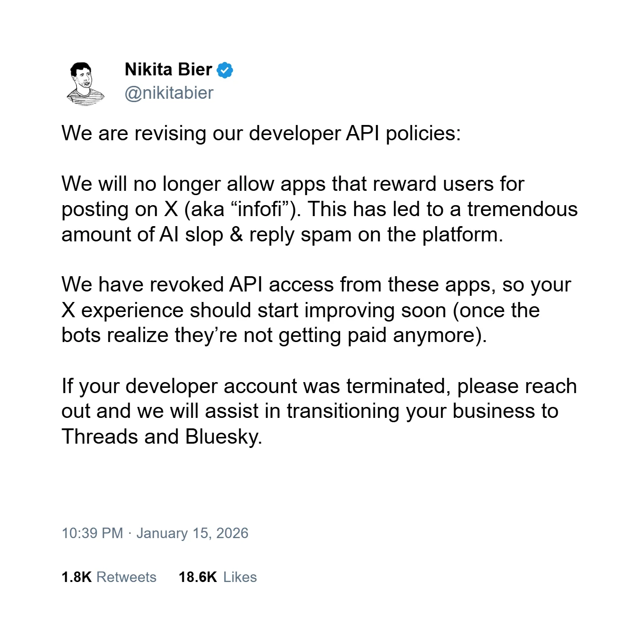
Task: Click the line about revising API policies
Action: 261,134
